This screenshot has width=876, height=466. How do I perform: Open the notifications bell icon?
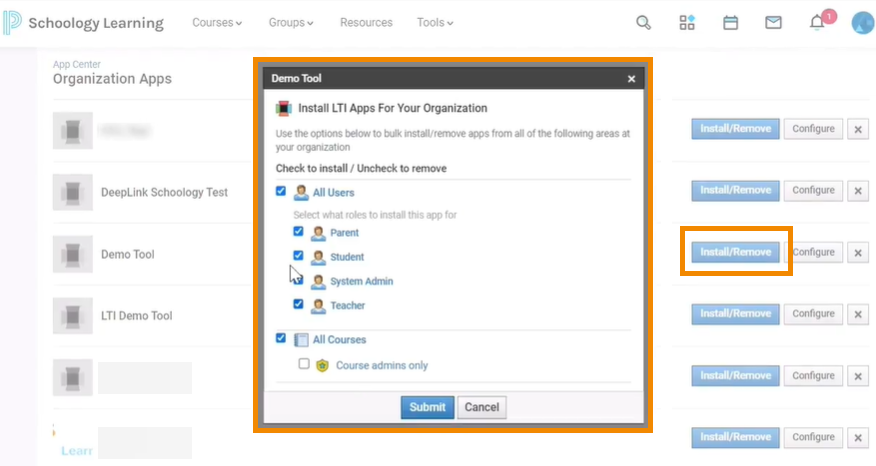[817, 23]
